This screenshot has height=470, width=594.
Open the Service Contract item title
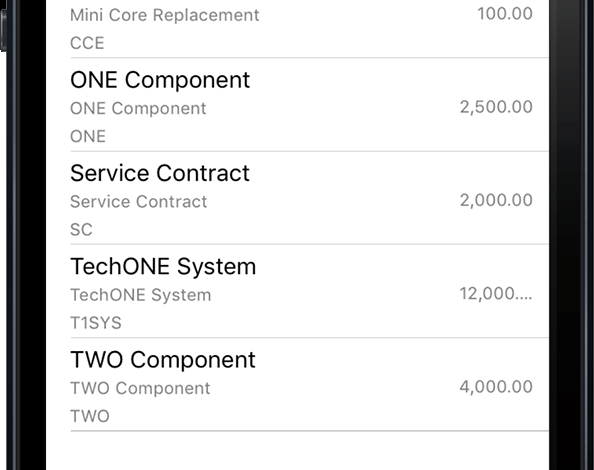click(160, 173)
